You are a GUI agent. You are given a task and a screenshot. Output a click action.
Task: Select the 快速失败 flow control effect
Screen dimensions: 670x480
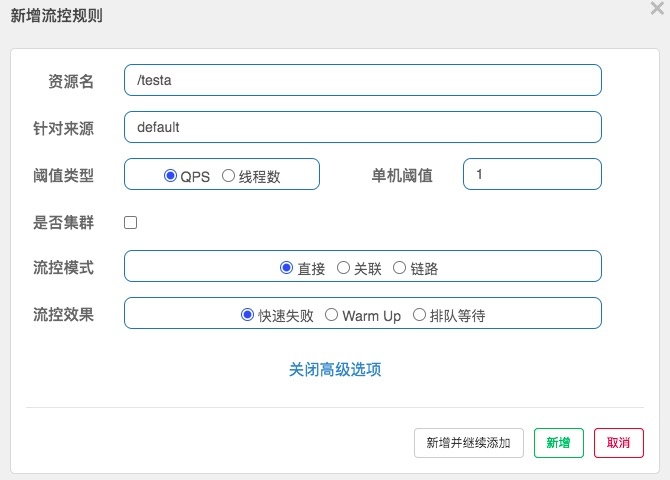(x=247, y=315)
